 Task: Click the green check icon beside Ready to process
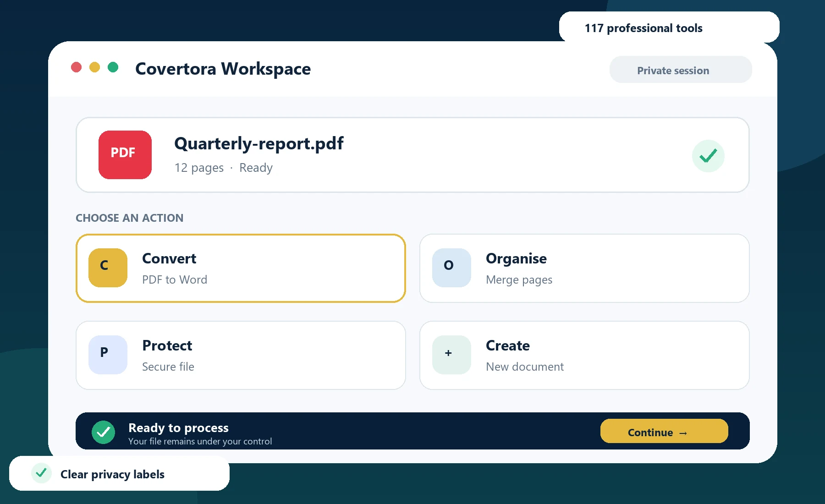click(x=103, y=432)
